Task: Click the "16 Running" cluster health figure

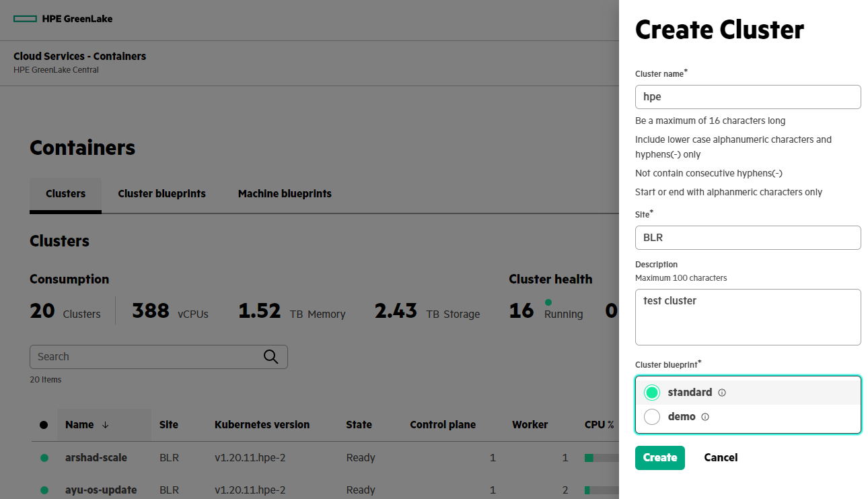Action: pos(546,311)
